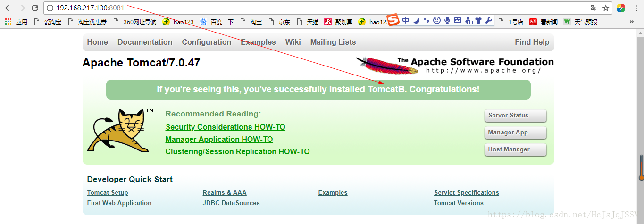Click the Sogou smiley emoji icon
Viewport: 644px width, 224px height.
pyautogui.click(x=437, y=20)
